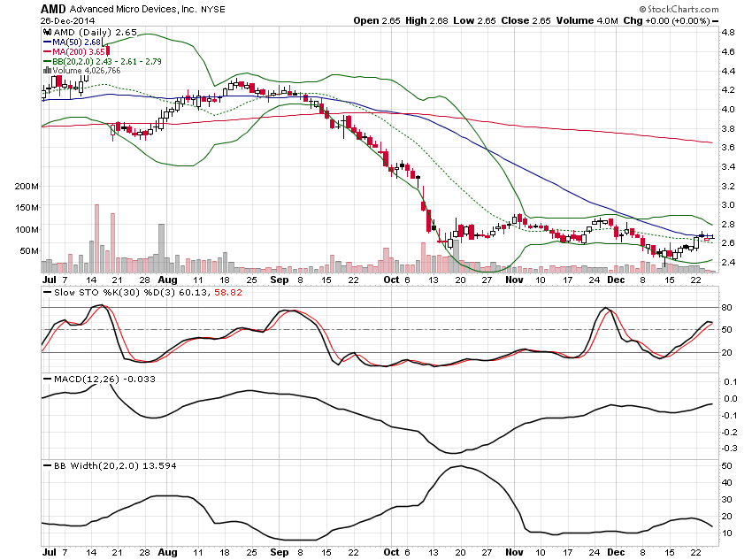The height and width of the screenshot is (560, 752).
Task: Click the BB Width peak near Oct 20
Action: pyautogui.click(x=459, y=466)
